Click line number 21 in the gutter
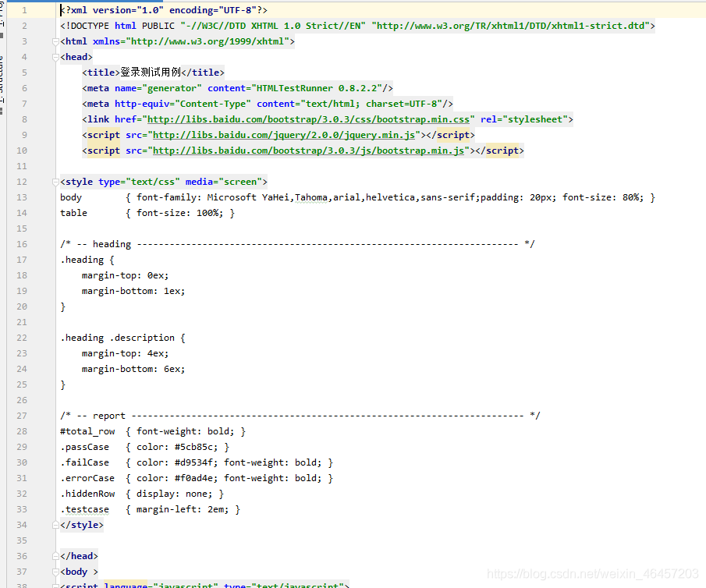706x588 pixels. tap(22, 322)
